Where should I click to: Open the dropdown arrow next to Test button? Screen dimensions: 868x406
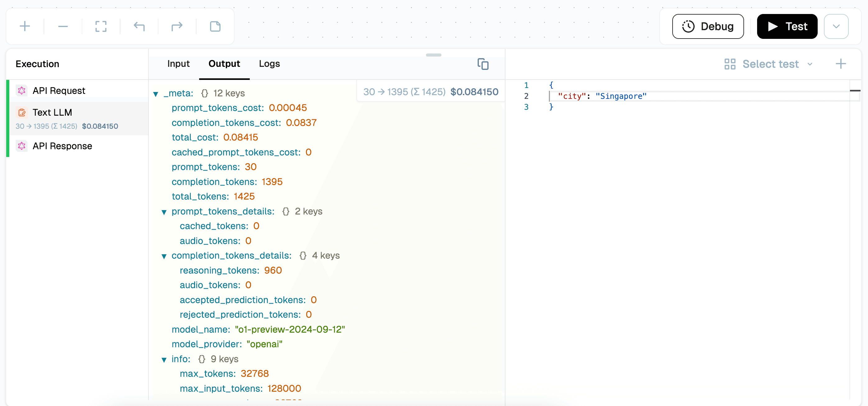836,26
